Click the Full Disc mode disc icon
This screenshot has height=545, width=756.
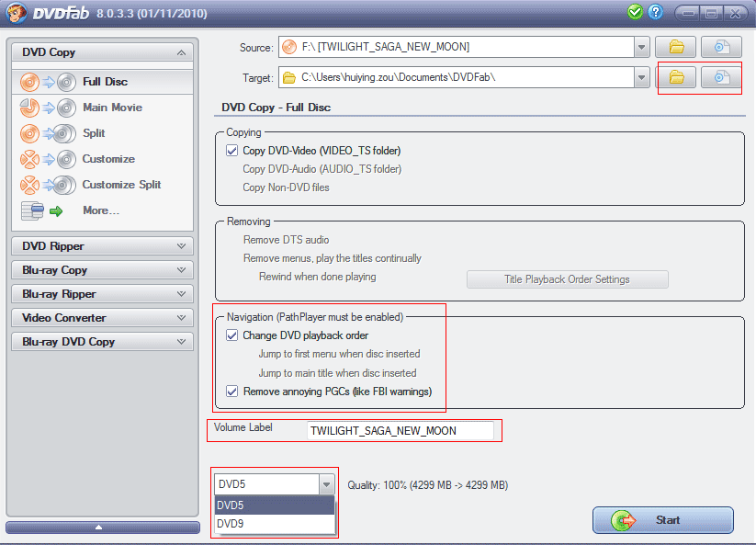tap(48, 82)
